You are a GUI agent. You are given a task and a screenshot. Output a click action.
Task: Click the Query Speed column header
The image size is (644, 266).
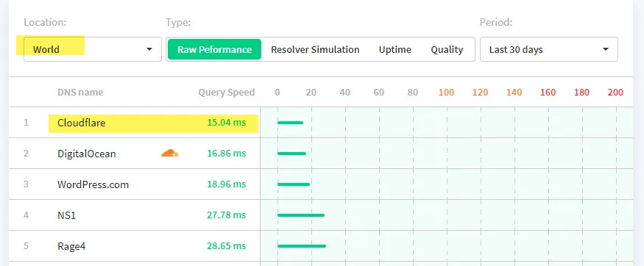(226, 93)
